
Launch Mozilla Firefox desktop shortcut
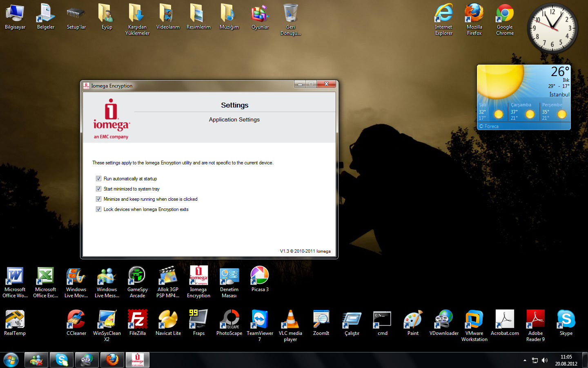(x=474, y=20)
